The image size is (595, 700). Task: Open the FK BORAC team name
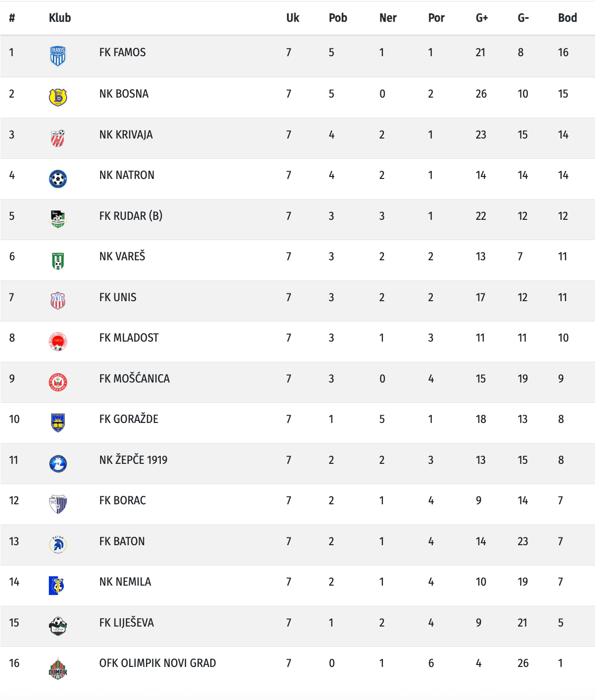pos(122,500)
